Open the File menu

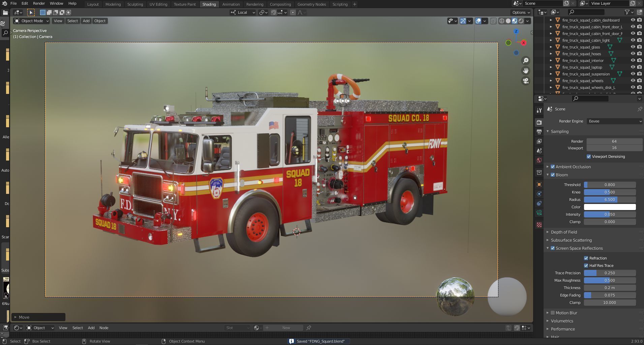pyautogui.click(x=13, y=3)
